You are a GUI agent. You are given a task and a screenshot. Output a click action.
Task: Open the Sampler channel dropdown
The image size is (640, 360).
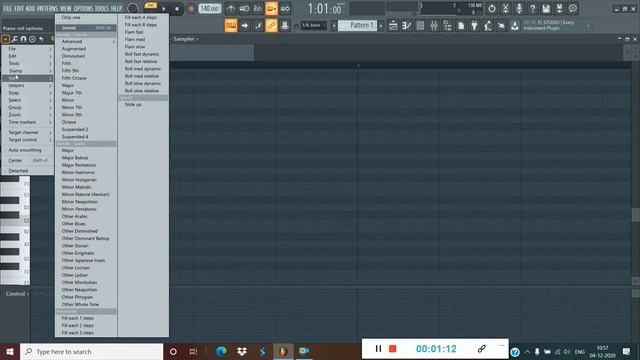point(186,39)
